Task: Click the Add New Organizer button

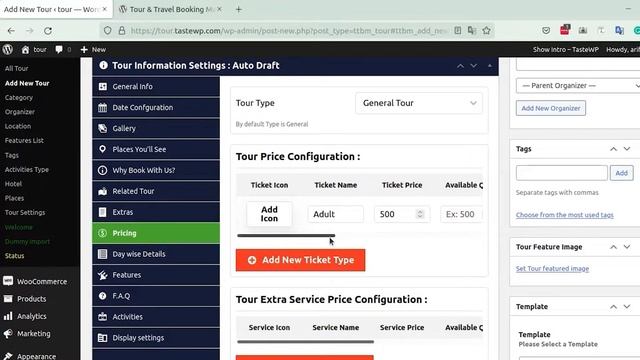Action: tap(551, 108)
